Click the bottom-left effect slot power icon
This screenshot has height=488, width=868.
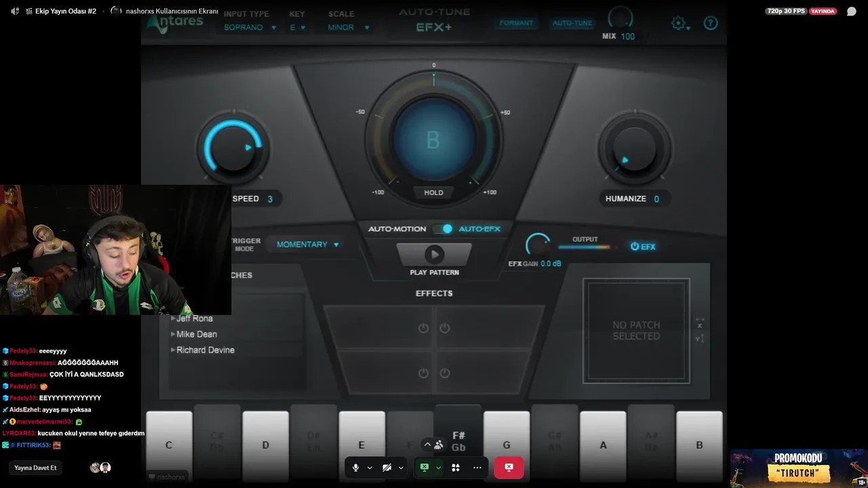[x=423, y=373]
